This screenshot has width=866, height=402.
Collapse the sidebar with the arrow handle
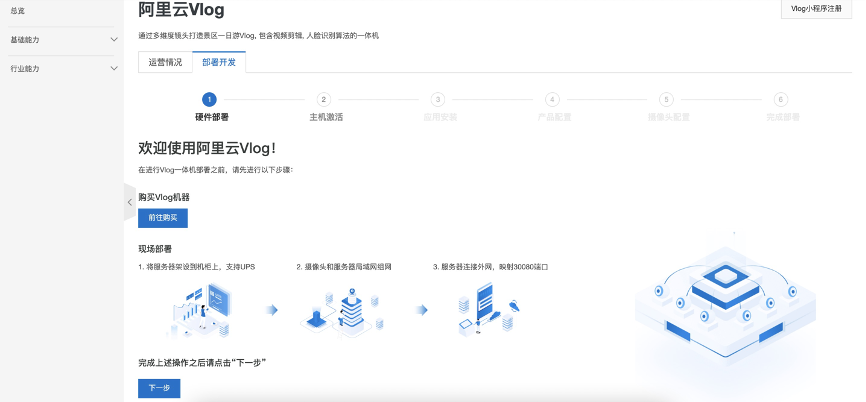click(130, 202)
